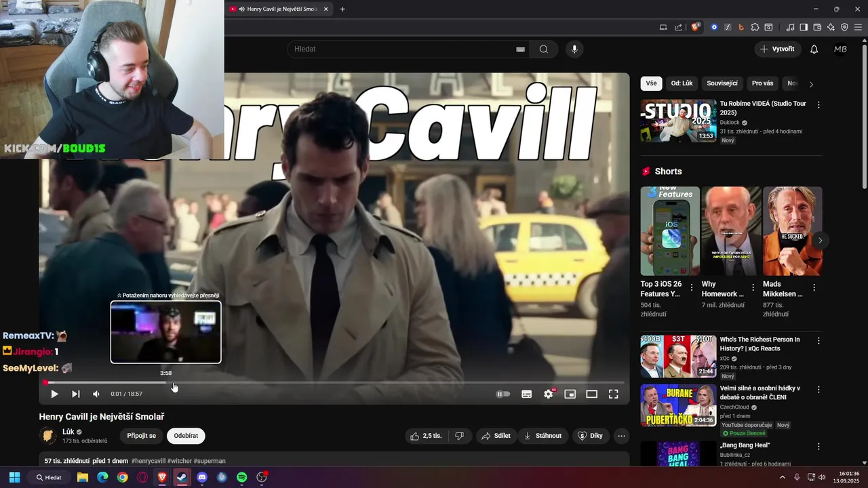This screenshot has width=868, height=488.
Task: Open browser extensions puzzle icon
Action: tap(755, 27)
